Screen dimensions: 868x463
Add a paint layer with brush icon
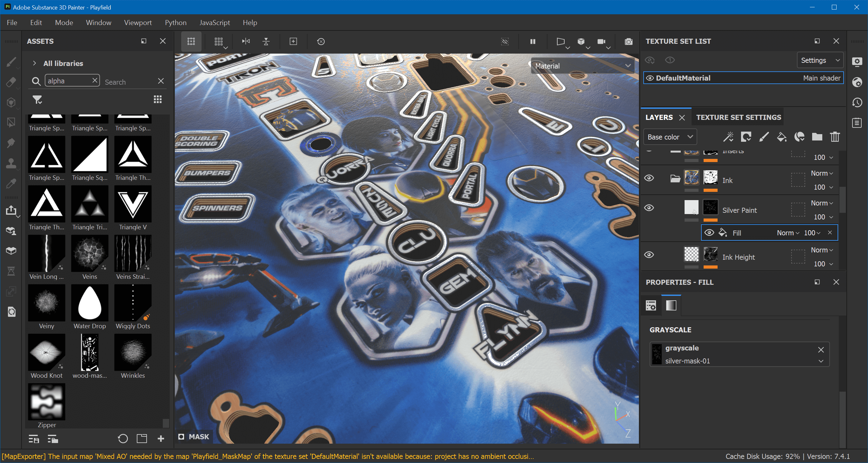coord(764,137)
